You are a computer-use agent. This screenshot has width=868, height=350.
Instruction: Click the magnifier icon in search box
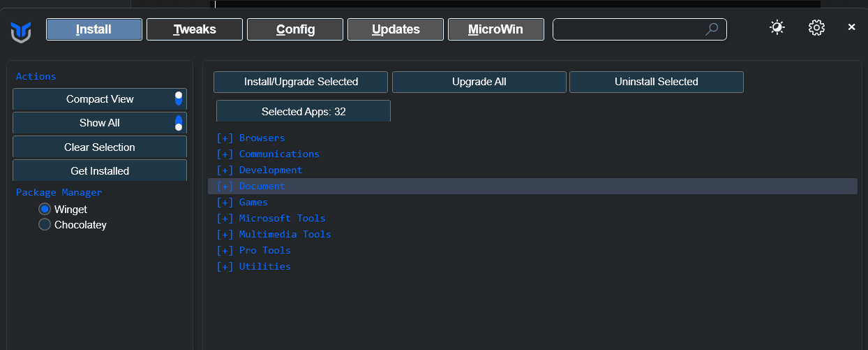tap(712, 29)
